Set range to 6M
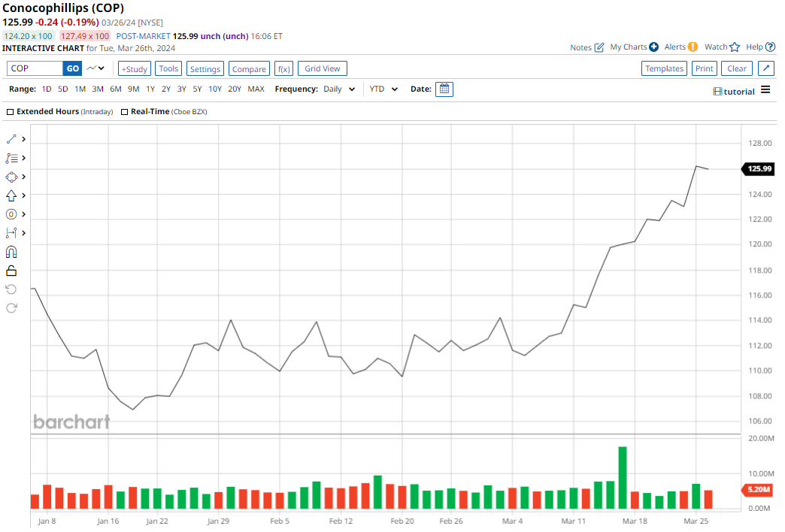 [x=115, y=89]
